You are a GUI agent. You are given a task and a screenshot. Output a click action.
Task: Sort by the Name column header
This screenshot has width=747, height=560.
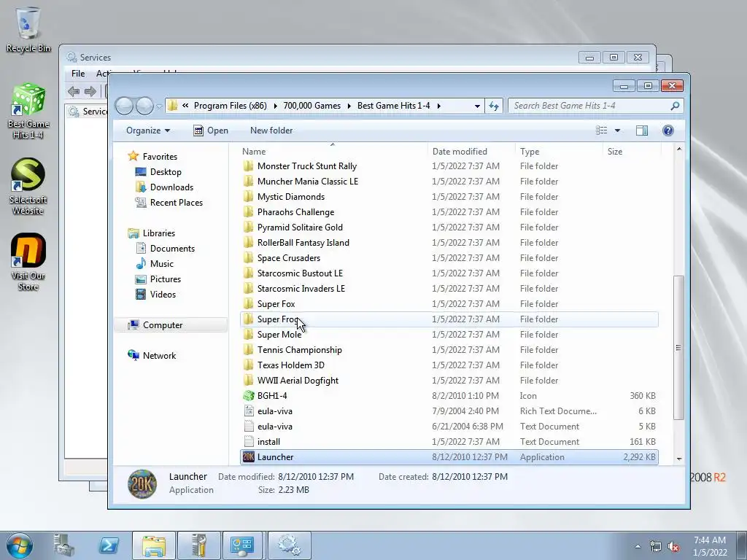pos(333,152)
